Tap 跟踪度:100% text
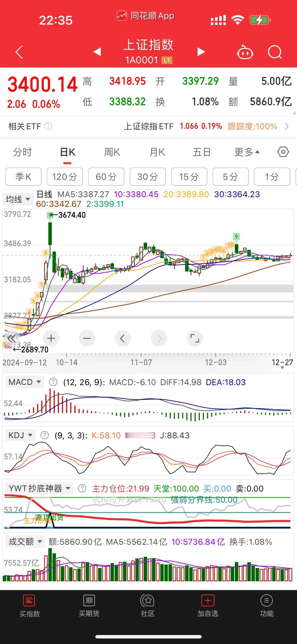Image resolution: width=297 pixels, height=644 pixels. (x=252, y=126)
